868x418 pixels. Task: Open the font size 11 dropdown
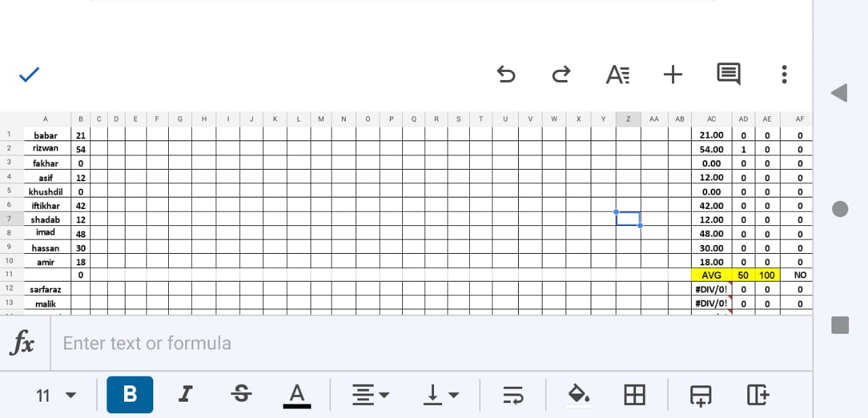[56, 396]
